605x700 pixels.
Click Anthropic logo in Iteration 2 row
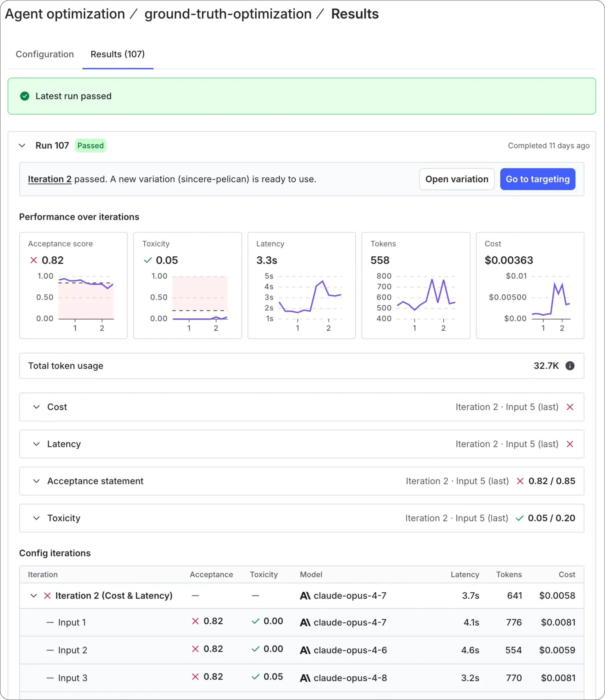305,595
